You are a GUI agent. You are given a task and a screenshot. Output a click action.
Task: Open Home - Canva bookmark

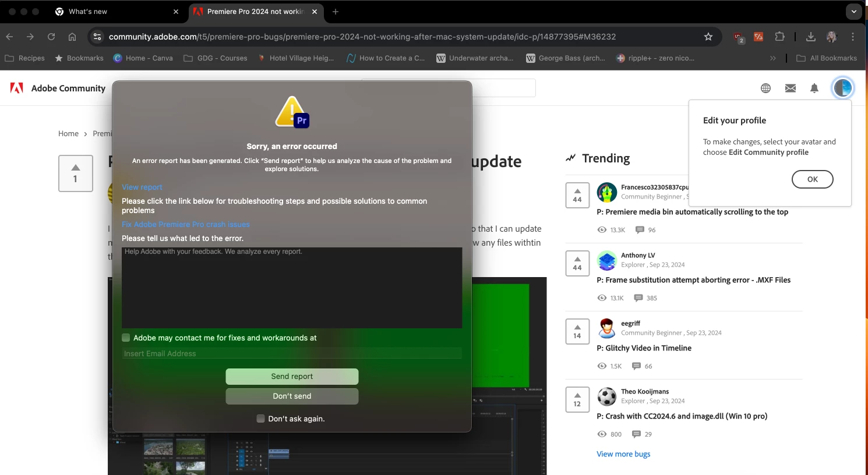(143, 58)
